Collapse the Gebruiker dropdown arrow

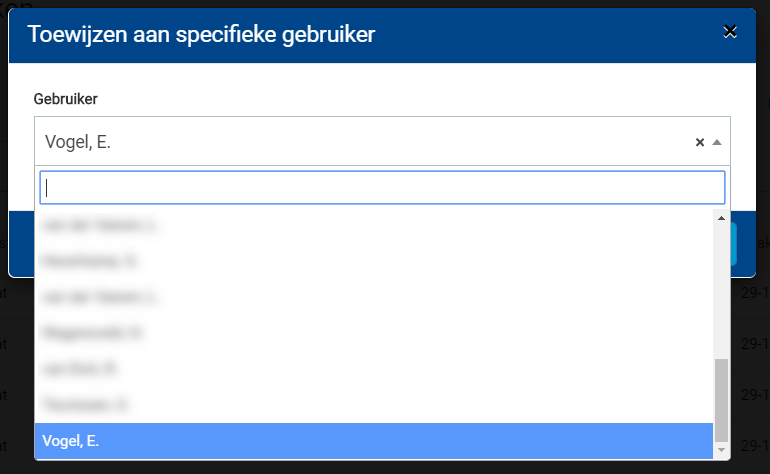(716, 142)
